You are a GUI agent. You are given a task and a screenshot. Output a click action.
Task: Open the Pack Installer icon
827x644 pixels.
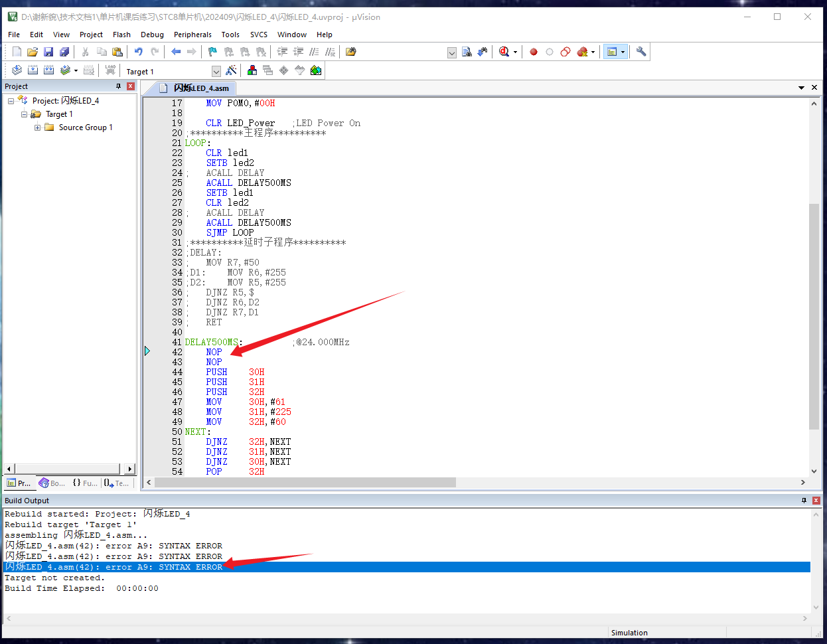316,70
